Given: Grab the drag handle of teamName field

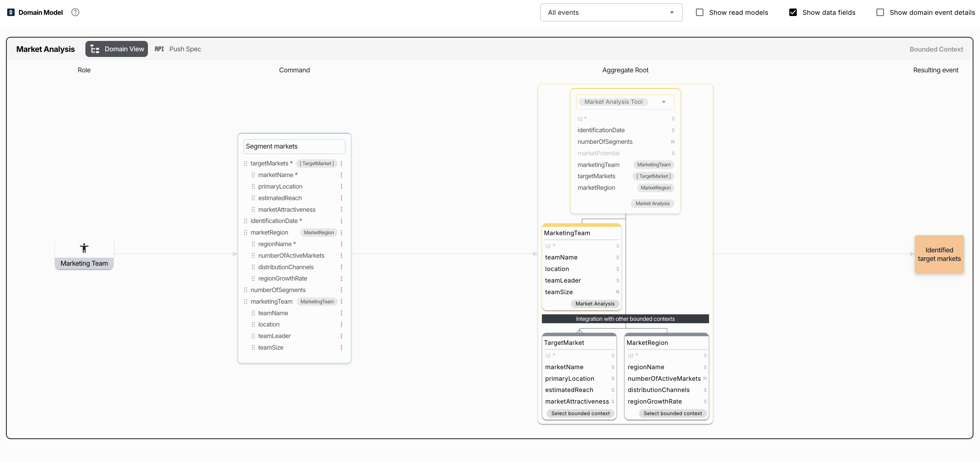Looking at the screenshot, I should 253,313.
